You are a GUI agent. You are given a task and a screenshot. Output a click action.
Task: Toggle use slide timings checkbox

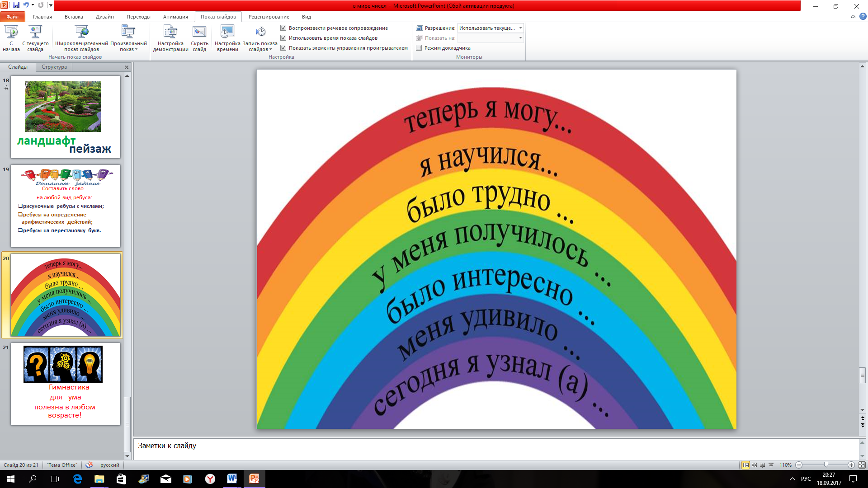(283, 38)
